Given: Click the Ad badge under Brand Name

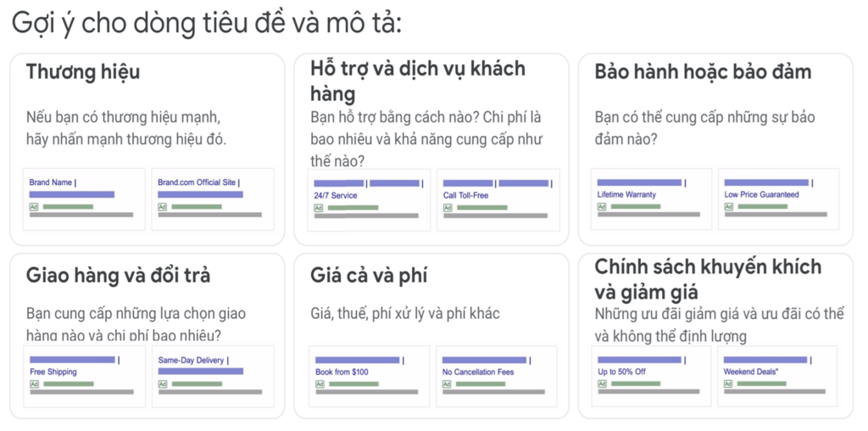Looking at the screenshot, I should pyautogui.click(x=34, y=207).
